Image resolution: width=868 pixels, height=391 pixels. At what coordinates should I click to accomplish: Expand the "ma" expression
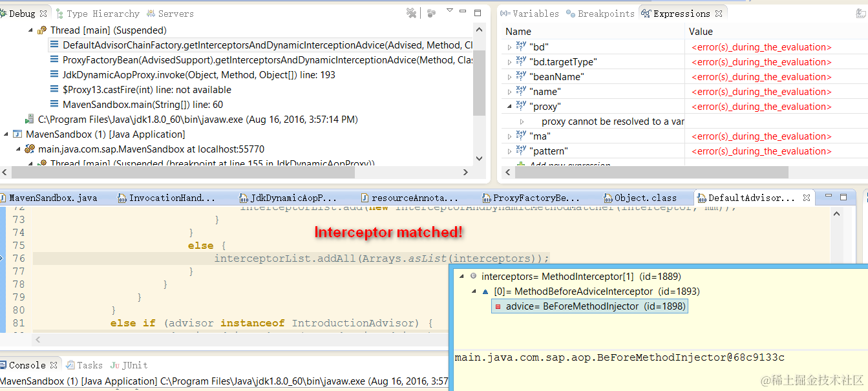509,136
